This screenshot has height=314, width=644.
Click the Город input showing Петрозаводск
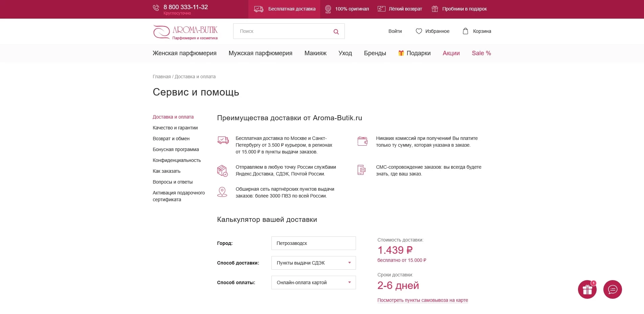313,243
